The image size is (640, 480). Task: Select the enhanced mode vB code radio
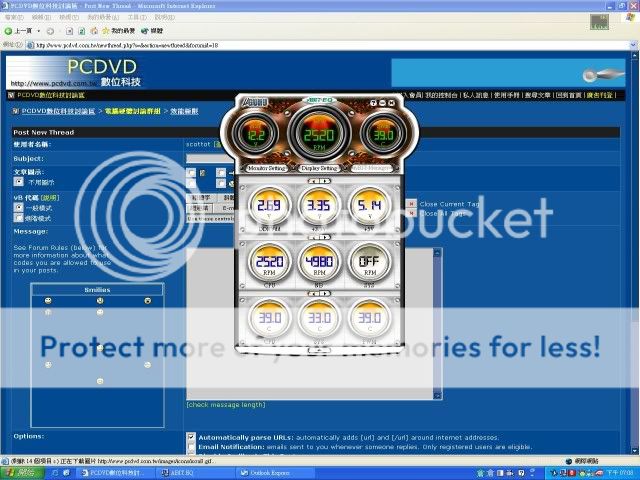(18, 218)
